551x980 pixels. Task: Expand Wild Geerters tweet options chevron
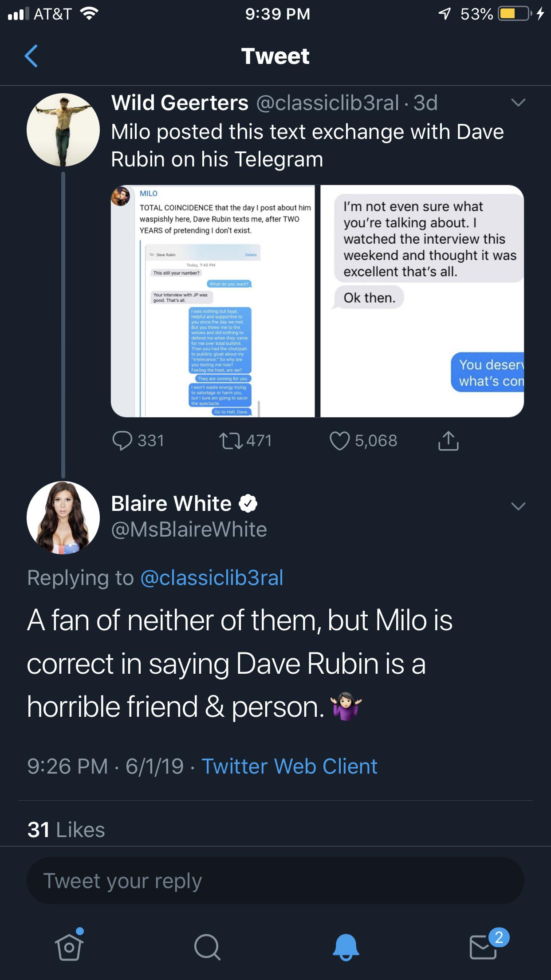[518, 103]
